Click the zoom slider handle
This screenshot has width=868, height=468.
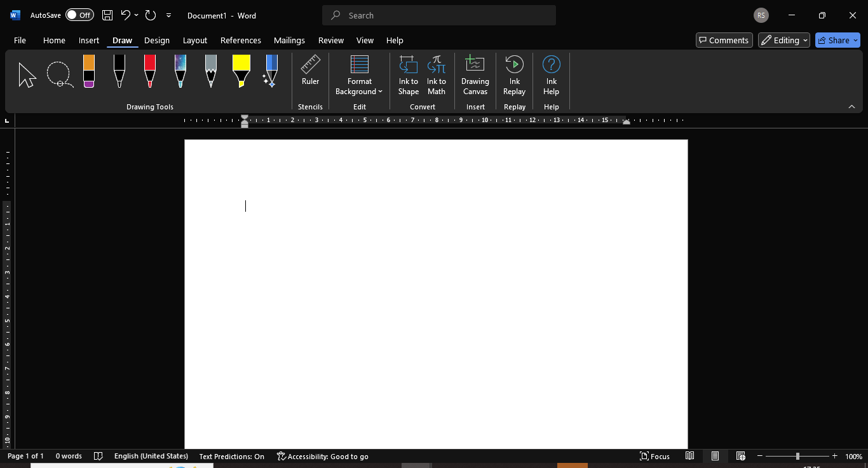pyautogui.click(x=797, y=456)
